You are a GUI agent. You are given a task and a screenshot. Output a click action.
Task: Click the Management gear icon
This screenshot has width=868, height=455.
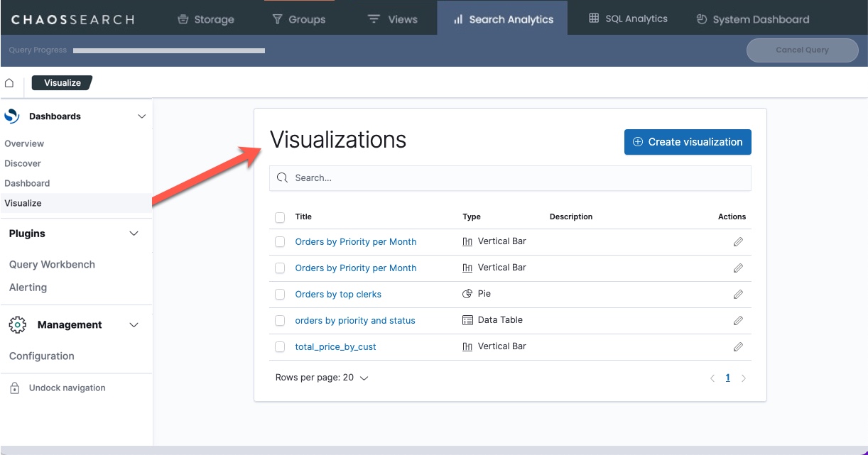point(16,324)
